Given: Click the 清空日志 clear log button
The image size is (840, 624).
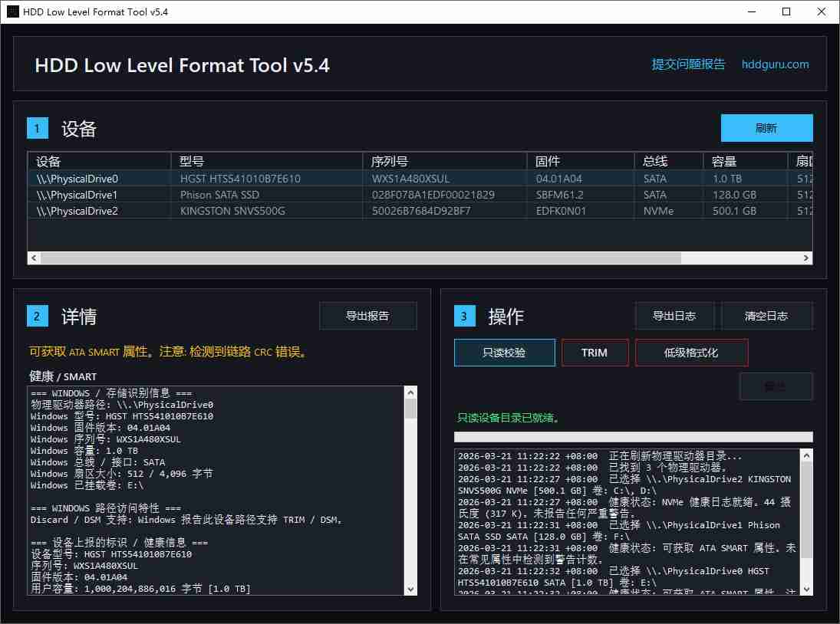Looking at the screenshot, I should 767,315.
